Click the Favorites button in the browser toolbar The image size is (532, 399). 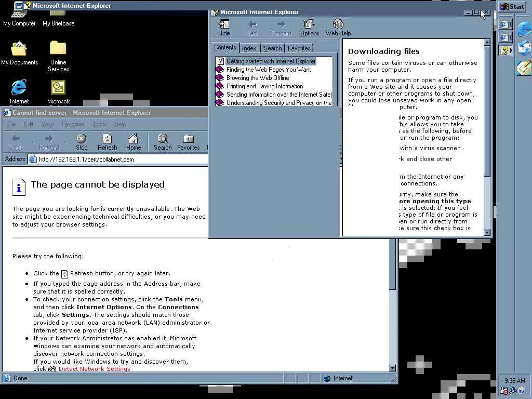(x=188, y=142)
